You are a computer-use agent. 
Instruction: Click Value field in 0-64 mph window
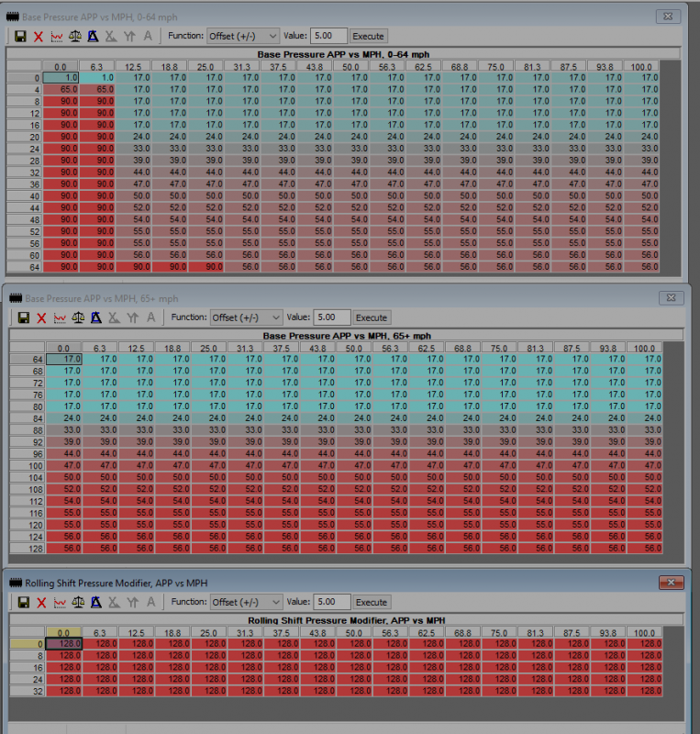tap(328, 36)
